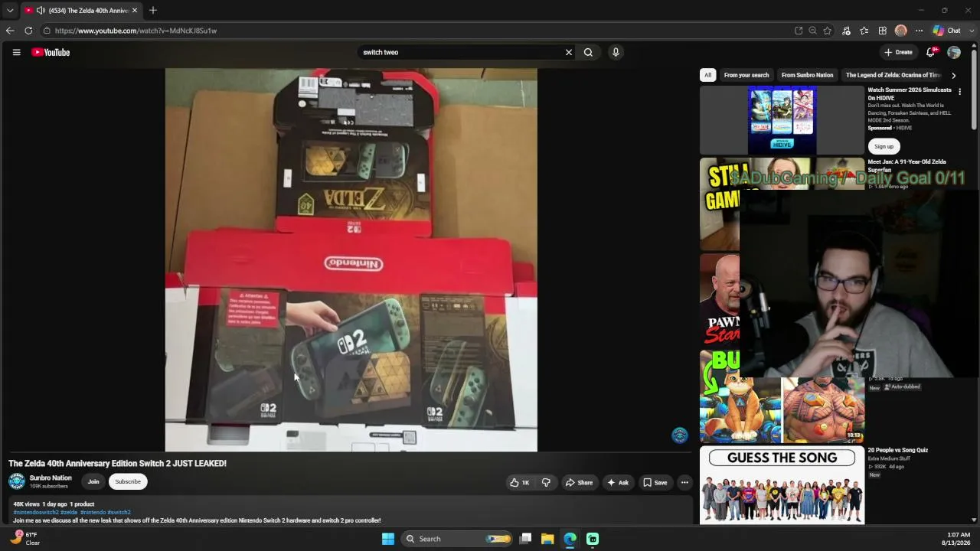Open YouTube notifications bell
980x551 pixels.
point(931,52)
